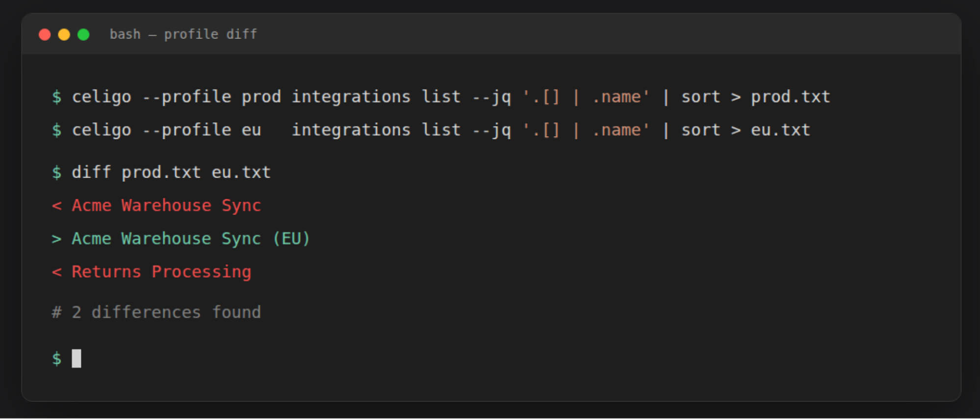Click the dollar prompt before diff command
980x419 pixels.
(x=57, y=173)
